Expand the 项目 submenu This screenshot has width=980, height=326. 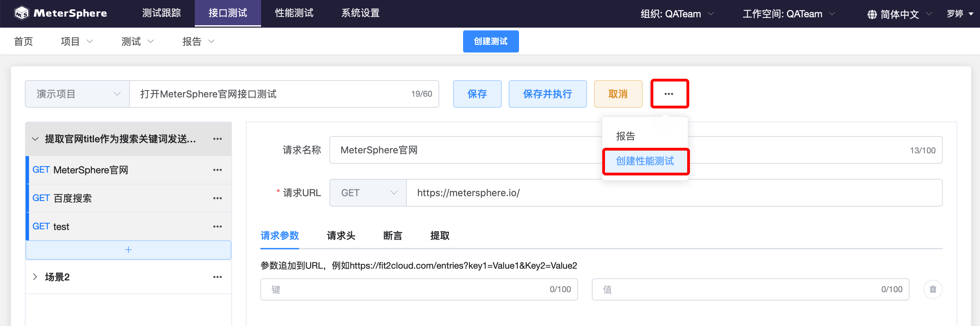[x=76, y=41]
